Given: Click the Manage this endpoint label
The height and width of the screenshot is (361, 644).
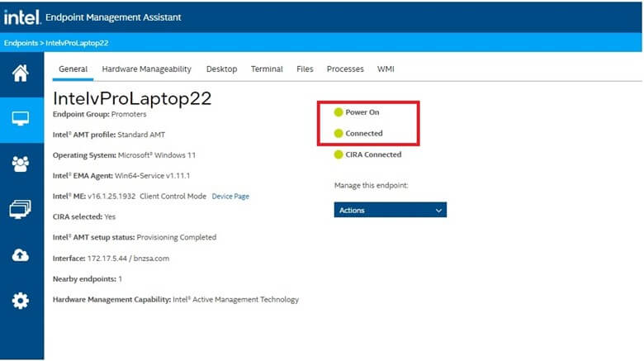Looking at the screenshot, I should (x=371, y=185).
